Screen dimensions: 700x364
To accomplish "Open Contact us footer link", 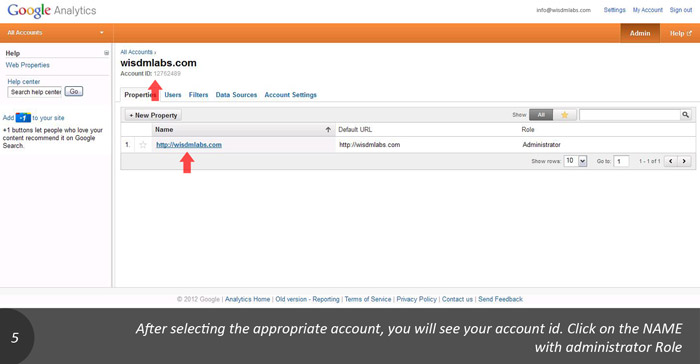I will click(x=457, y=299).
